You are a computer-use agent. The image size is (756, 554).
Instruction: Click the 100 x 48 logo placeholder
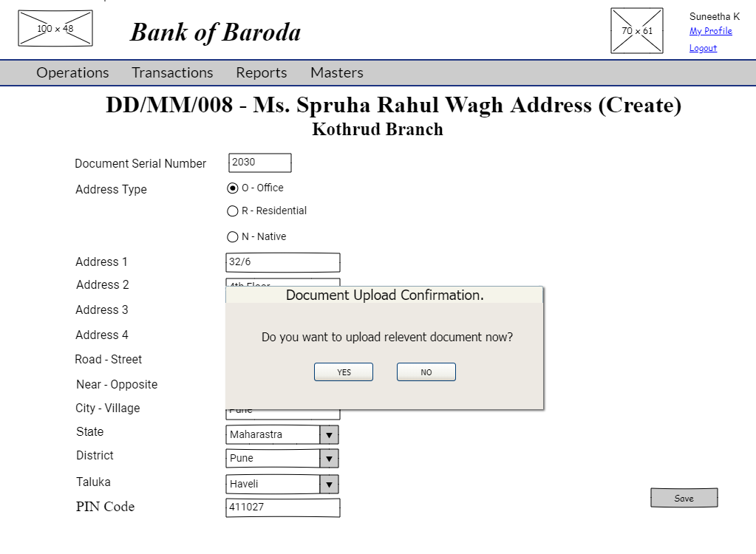point(55,27)
